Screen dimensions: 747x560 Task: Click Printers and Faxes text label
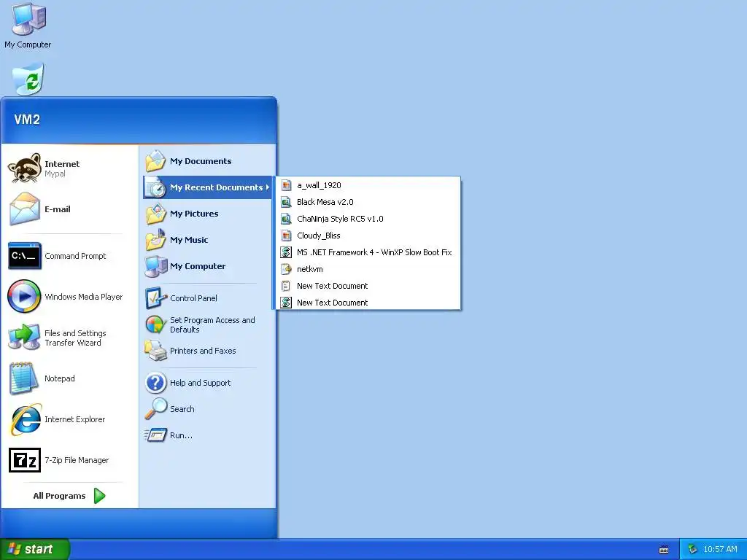(x=203, y=351)
